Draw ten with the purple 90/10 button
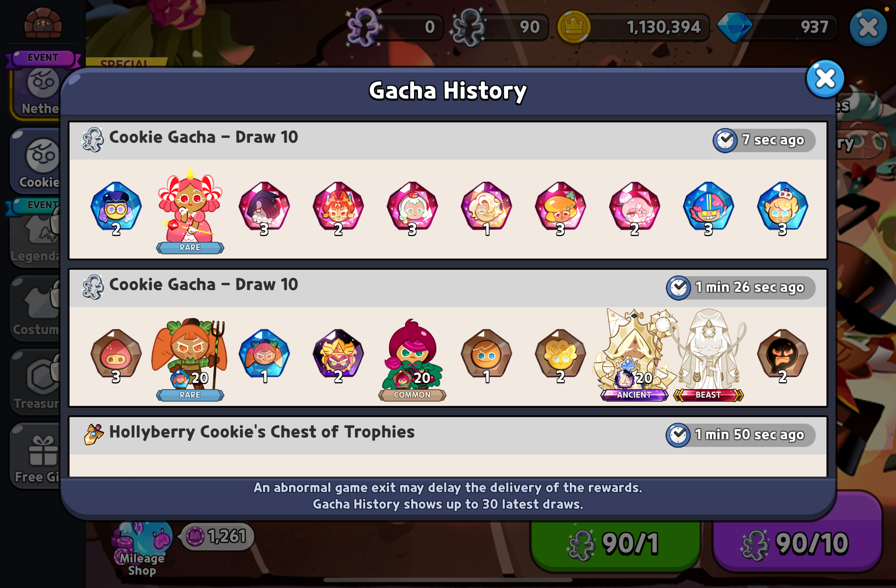Screen dimensions: 896x588 point(796,545)
